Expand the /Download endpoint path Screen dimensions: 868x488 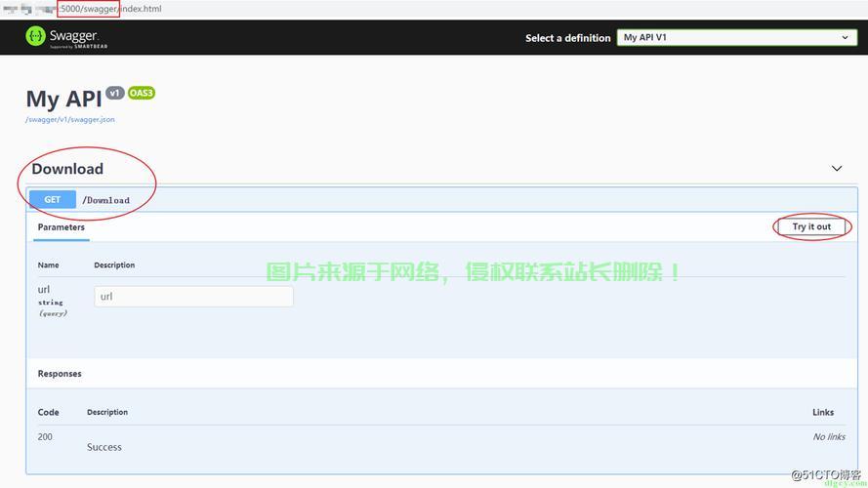(x=105, y=200)
